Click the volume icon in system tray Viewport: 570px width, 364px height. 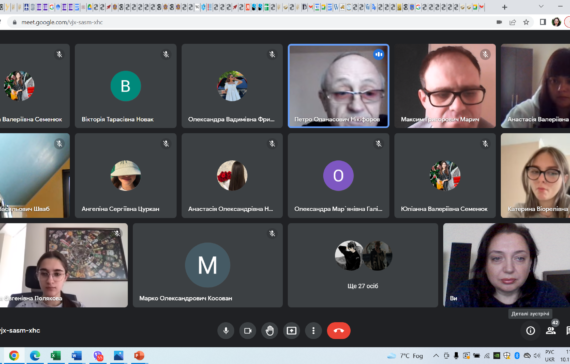tap(537, 356)
